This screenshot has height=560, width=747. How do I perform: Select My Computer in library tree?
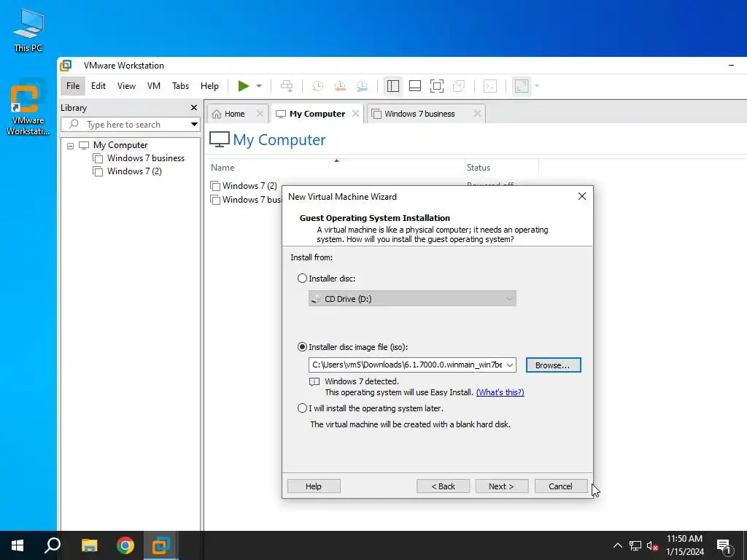point(120,145)
